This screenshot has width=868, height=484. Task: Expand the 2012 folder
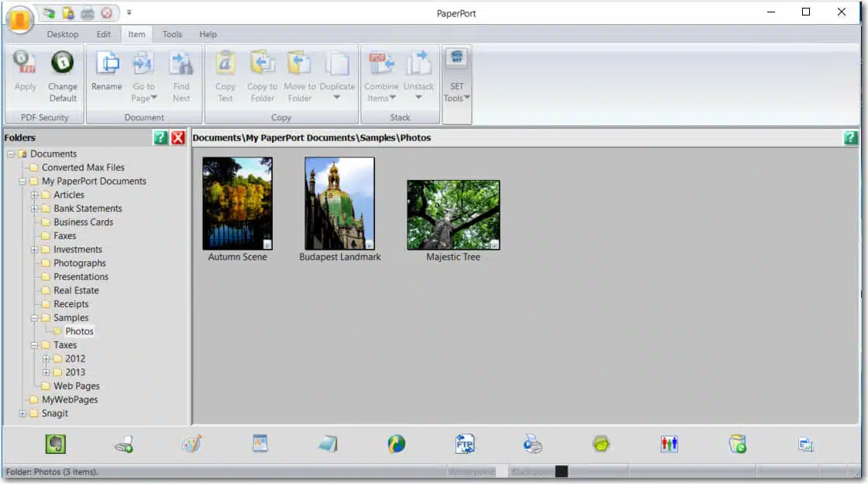click(x=46, y=359)
